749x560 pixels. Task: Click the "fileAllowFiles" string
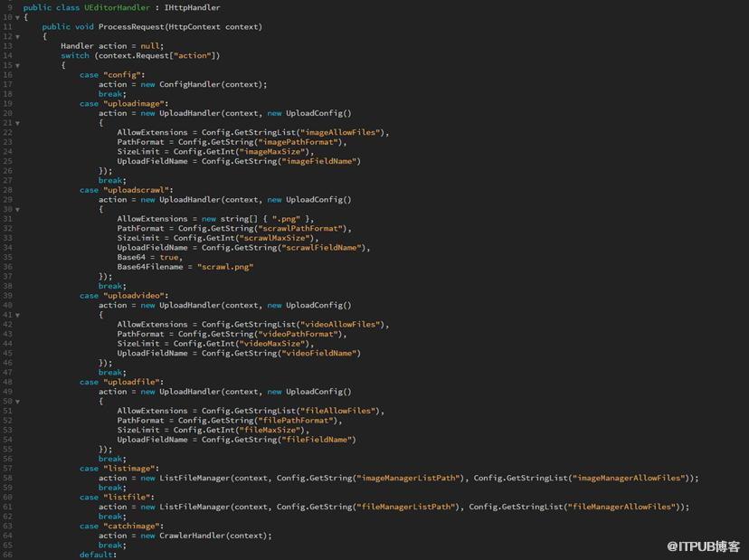[x=339, y=411]
